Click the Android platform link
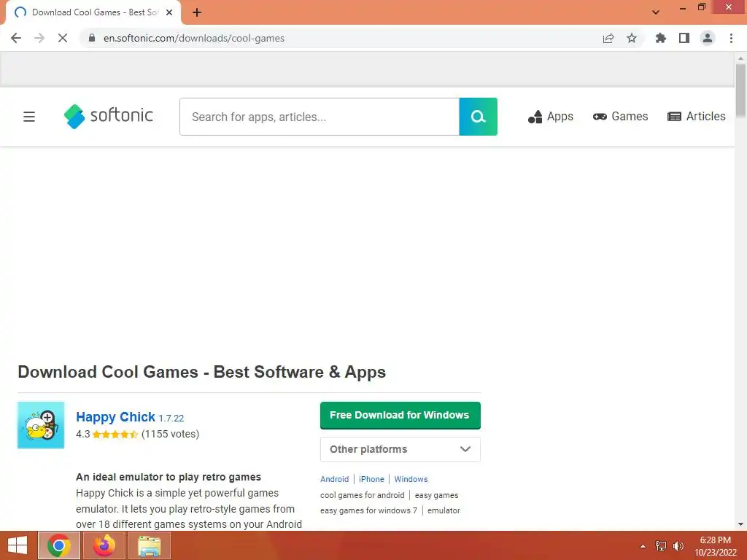Image resolution: width=747 pixels, height=560 pixels. 334,479
